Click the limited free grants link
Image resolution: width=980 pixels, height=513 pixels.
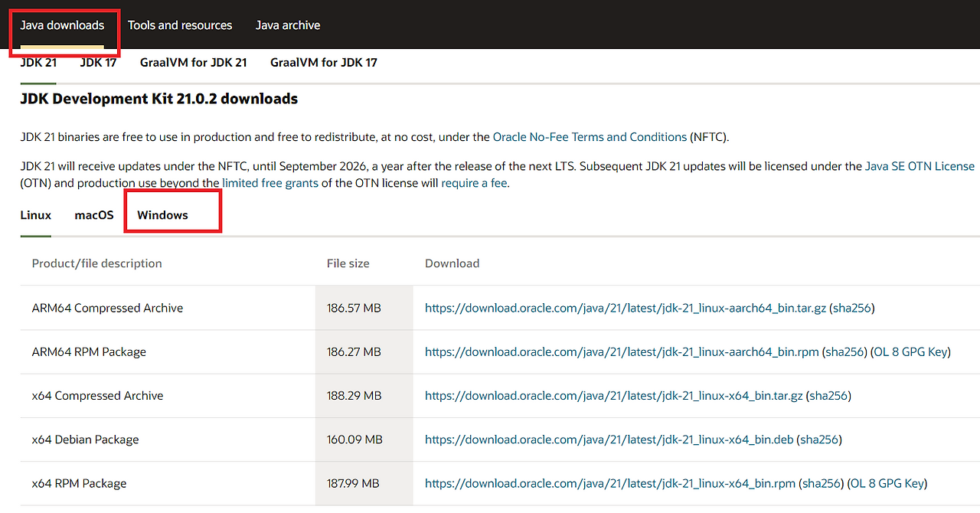click(x=270, y=183)
